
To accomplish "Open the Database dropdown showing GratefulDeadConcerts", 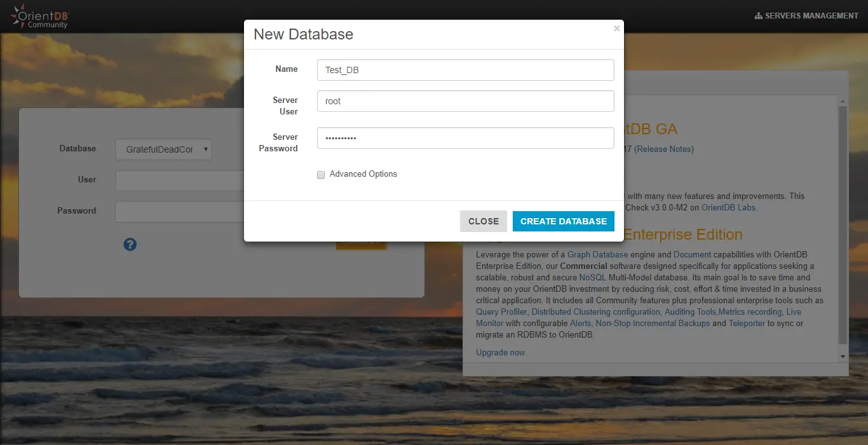I will [163, 149].
